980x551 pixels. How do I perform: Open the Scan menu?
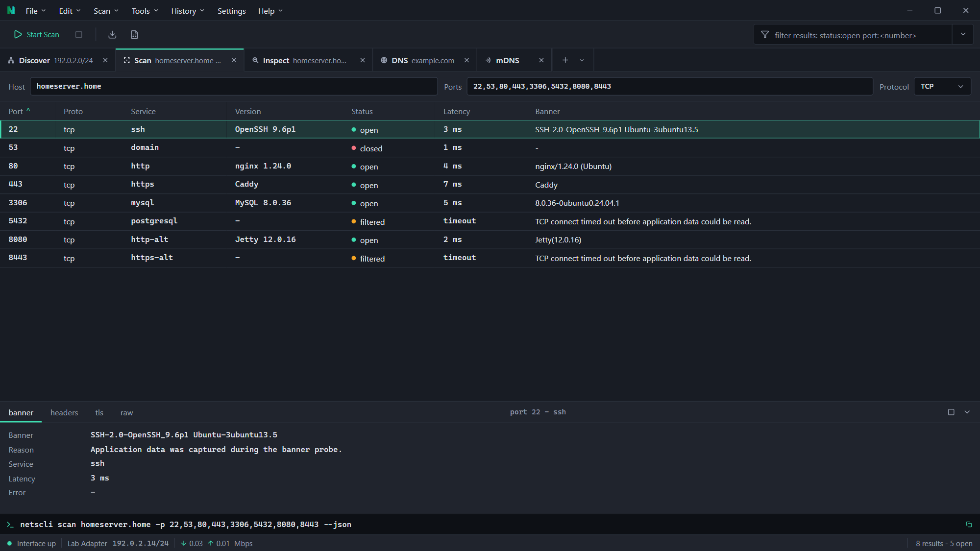click(106, 11)
